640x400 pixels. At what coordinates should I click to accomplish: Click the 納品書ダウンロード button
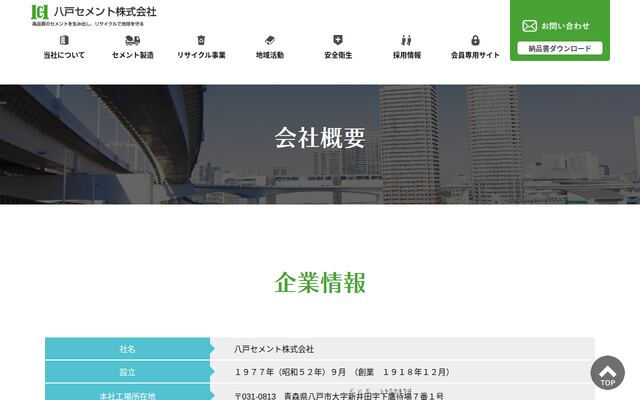pos(560,48)
